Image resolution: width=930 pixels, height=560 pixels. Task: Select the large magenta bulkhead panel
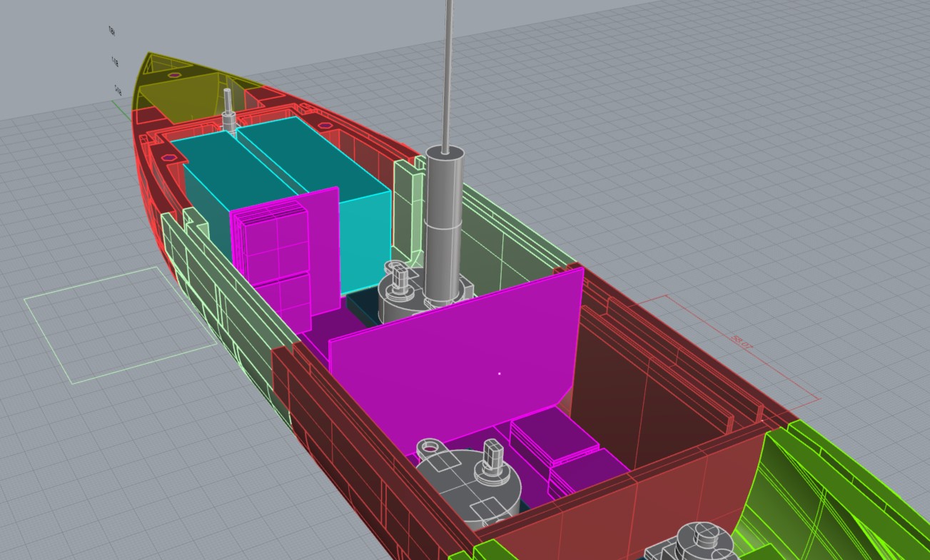(457, 357)
